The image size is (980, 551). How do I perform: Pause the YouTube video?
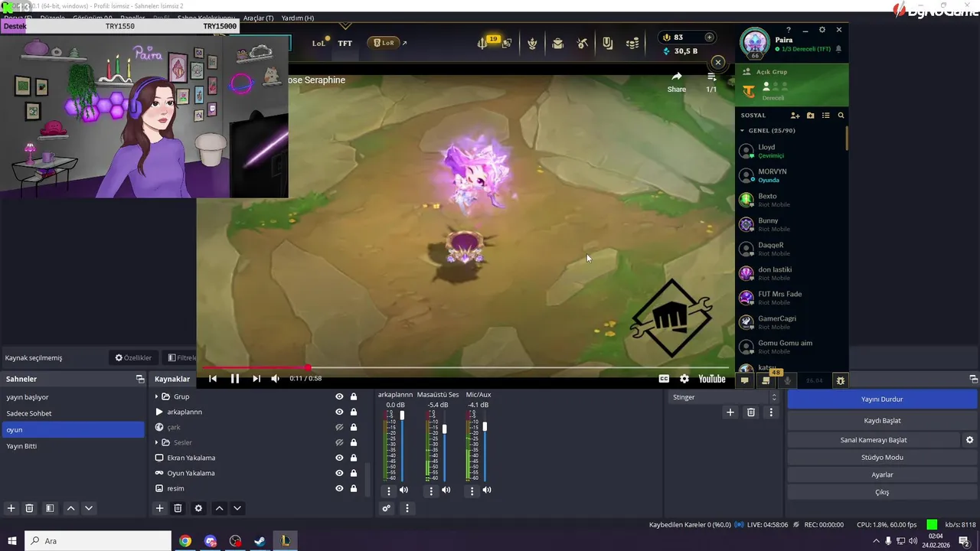coord(235,379)
